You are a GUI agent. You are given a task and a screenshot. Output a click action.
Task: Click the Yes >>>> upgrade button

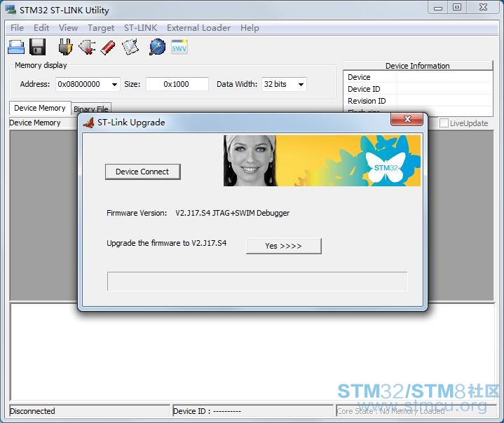[283, 246]
